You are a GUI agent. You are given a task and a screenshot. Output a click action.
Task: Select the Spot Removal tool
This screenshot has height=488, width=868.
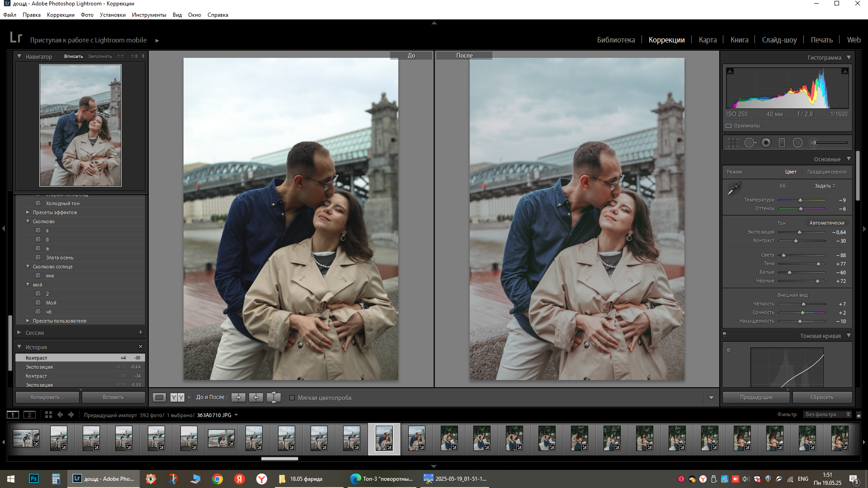pos(750,143)
